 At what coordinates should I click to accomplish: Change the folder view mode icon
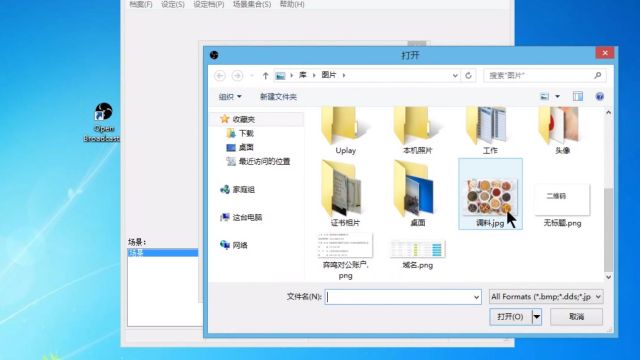tap(544, 97)
